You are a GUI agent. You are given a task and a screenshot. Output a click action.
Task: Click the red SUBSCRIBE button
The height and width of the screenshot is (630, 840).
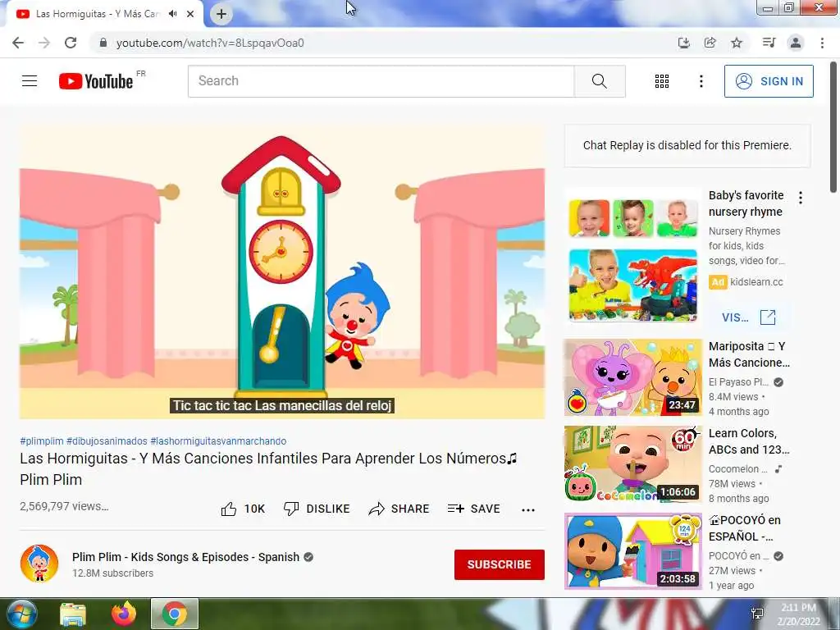click(x=500, y=564)
